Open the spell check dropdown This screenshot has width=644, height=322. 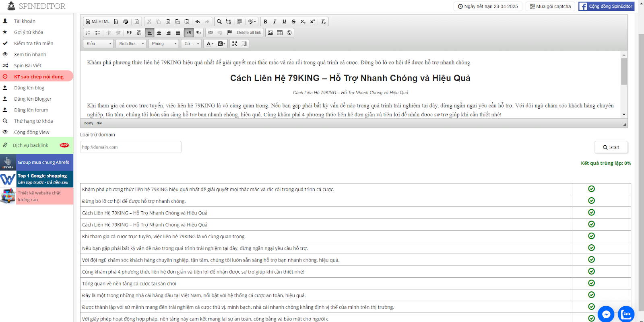[x=252, y=22]
